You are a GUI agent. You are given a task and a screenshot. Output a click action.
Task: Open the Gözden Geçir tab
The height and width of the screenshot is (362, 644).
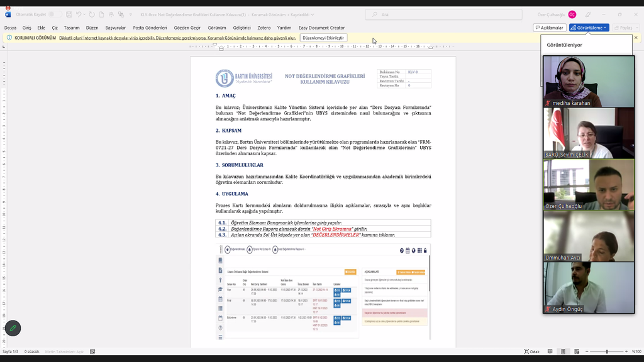[x=187, y=28]
